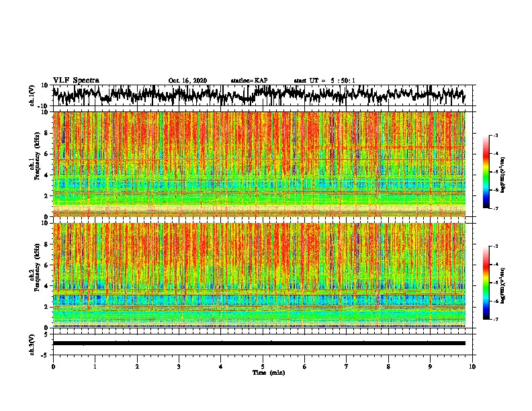
Task: Click time axis tick label "10"
Action: coord(472,367)
